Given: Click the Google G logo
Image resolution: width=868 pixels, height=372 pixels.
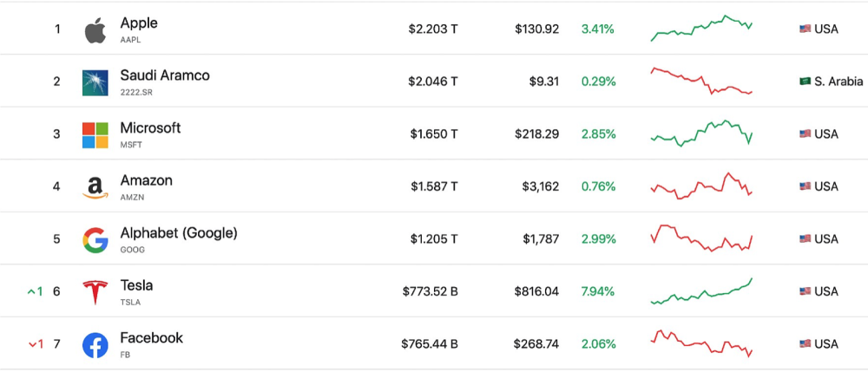Looking at the screenshot, I should tap(95, 239).
